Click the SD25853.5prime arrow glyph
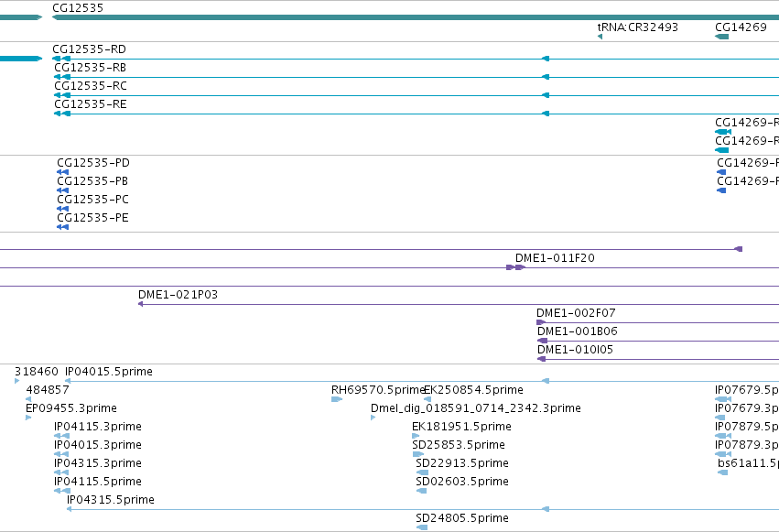 click(418, 455)
